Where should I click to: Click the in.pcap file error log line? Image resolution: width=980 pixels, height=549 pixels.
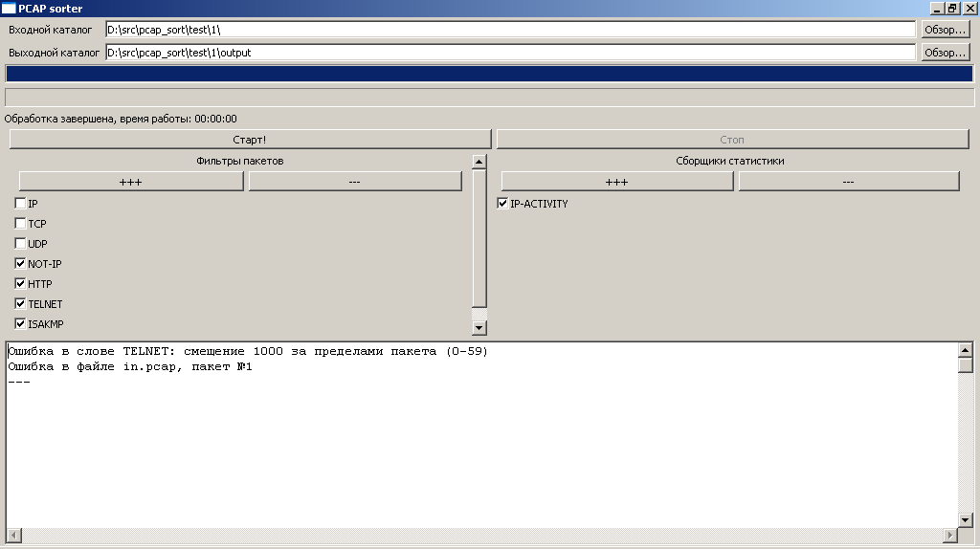tap(130, 366)
